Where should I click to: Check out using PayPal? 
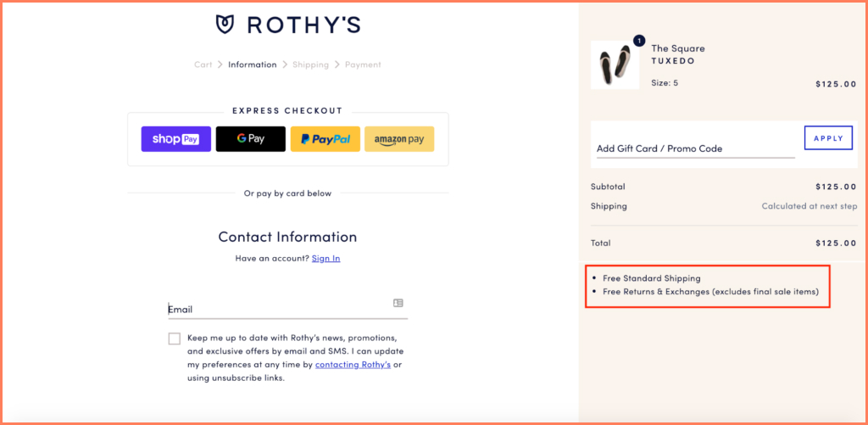[325, 139]
